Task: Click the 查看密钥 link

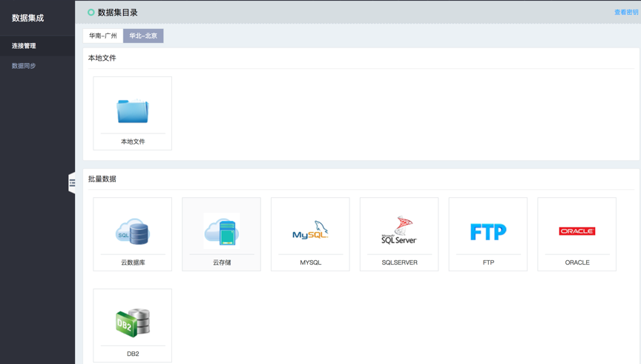Action: [x=626, y=13]
